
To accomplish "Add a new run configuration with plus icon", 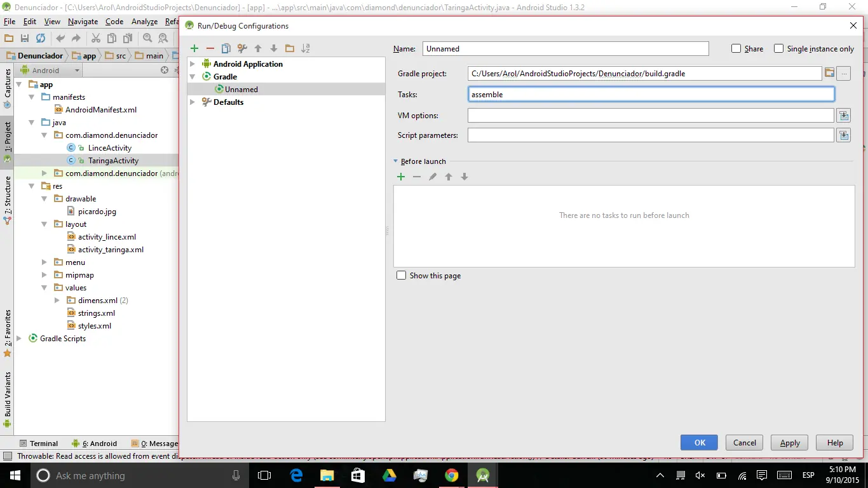I will [x=194, y=48].
